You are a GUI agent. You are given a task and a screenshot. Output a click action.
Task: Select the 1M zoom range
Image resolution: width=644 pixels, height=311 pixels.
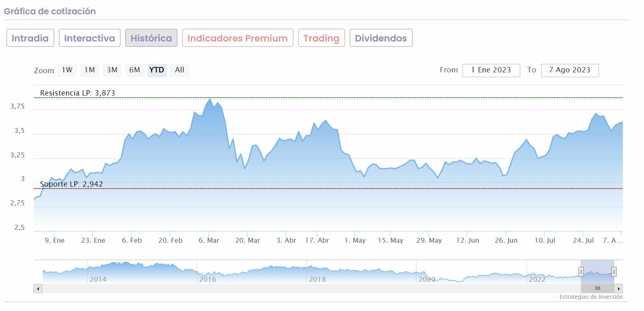[x=90, y=70]
